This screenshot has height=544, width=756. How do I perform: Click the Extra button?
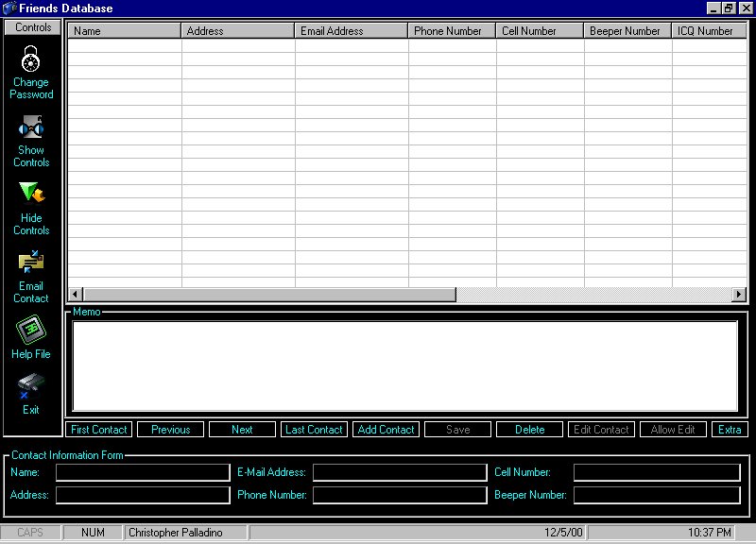pyautogui.click(x=730, y=430)
